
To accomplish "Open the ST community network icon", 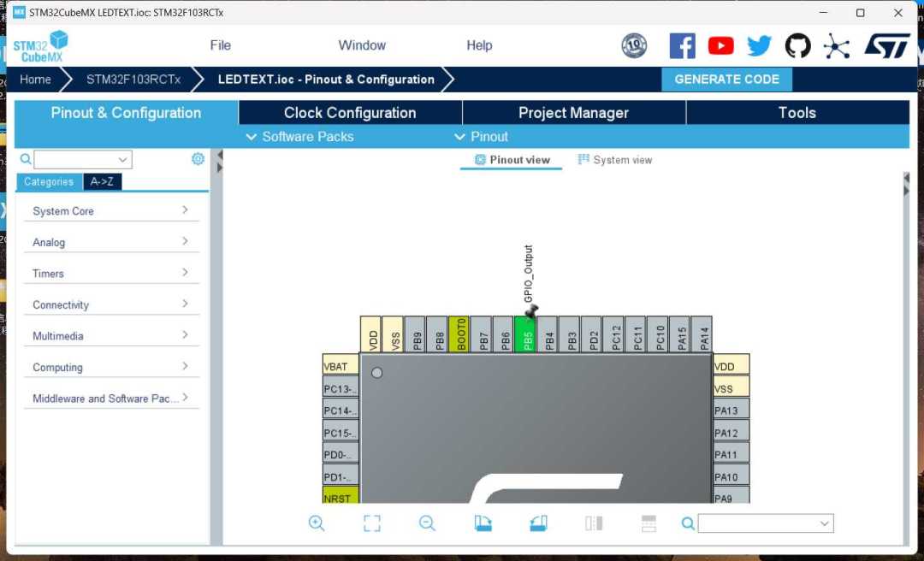I will pyautogui.click(x=837, y=45).
